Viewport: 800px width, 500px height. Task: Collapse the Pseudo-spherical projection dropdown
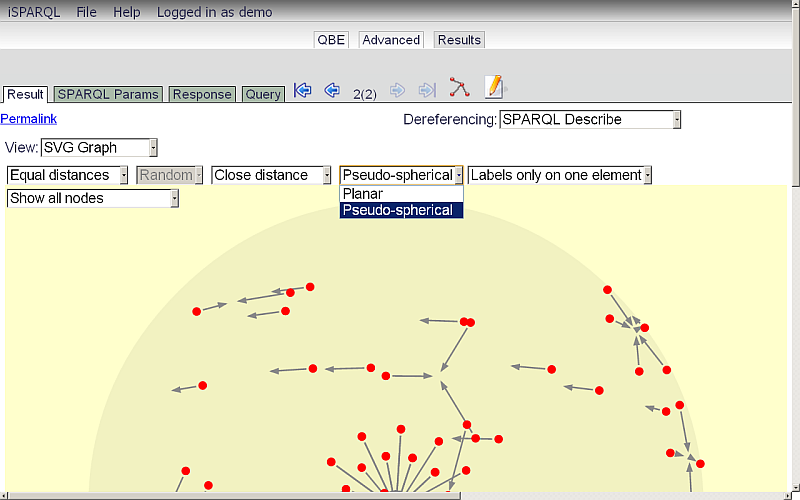click(x=402, y=175)
